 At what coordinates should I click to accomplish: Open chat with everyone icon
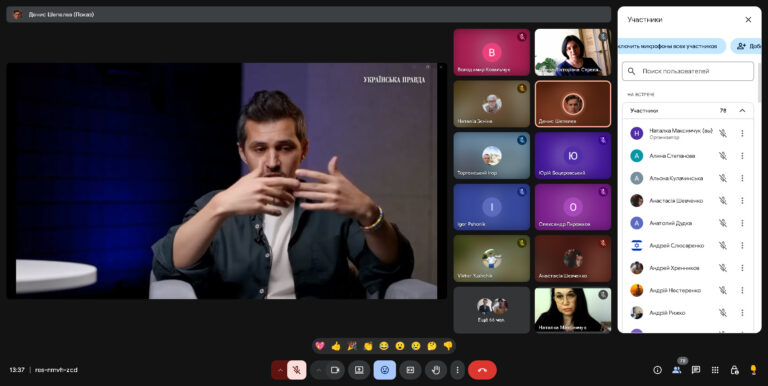click(x=696, y=370)
